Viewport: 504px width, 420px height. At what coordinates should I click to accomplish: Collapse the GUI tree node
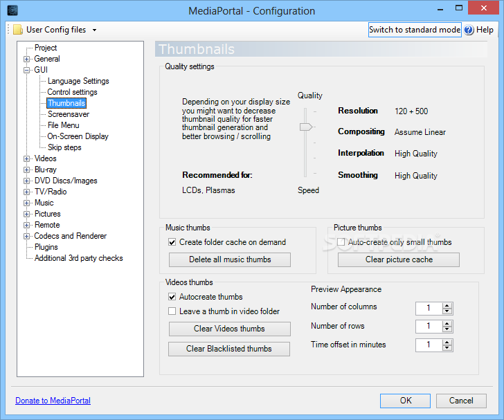pos(27,70)
